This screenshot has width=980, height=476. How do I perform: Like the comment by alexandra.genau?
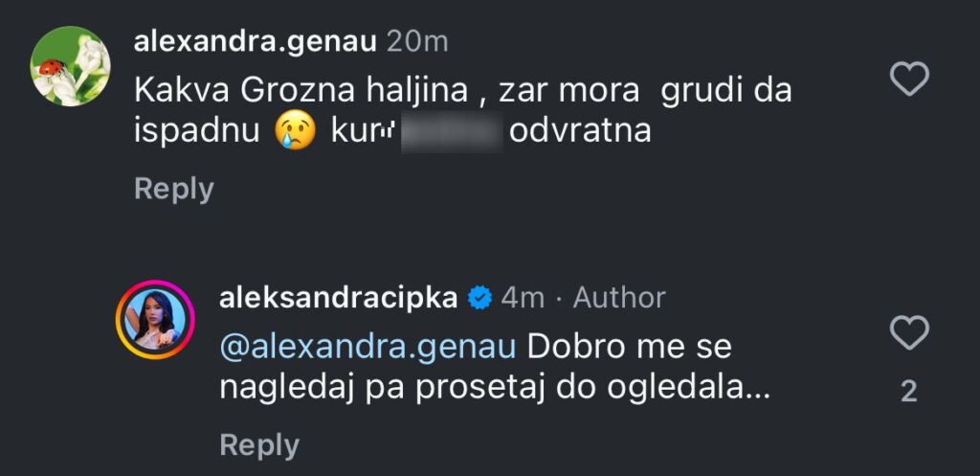[909, 79]
